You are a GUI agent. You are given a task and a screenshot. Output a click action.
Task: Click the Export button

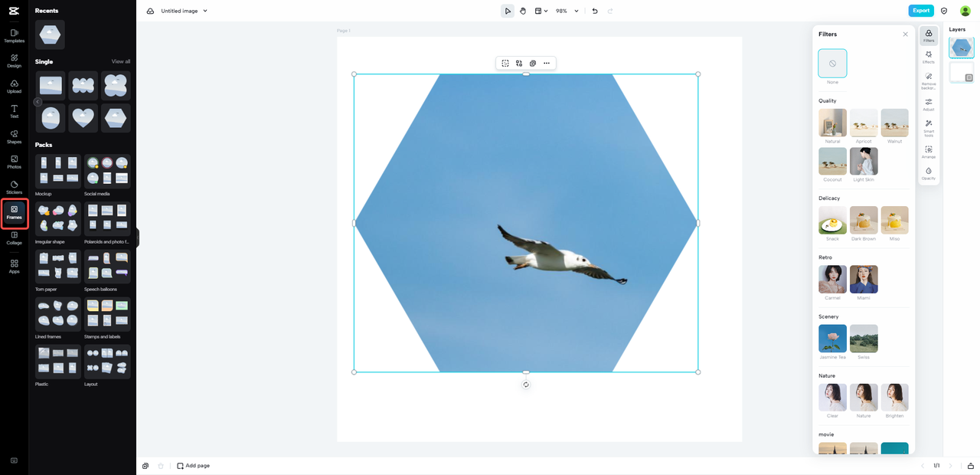921,11
